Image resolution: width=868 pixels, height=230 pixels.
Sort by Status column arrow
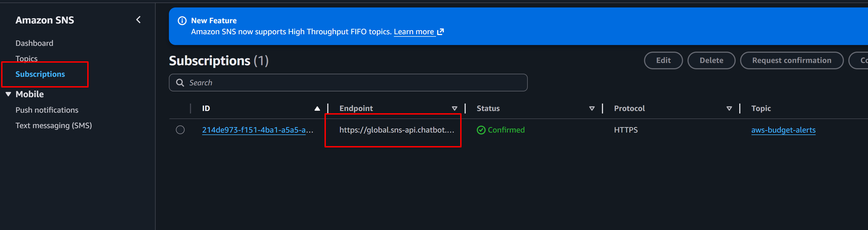pos(591,109)
